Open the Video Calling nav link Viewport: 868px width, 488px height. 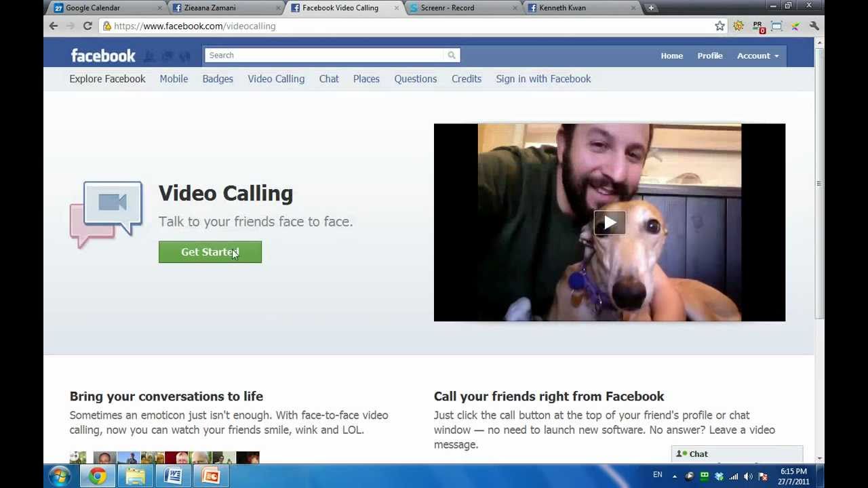click(276, 79)
